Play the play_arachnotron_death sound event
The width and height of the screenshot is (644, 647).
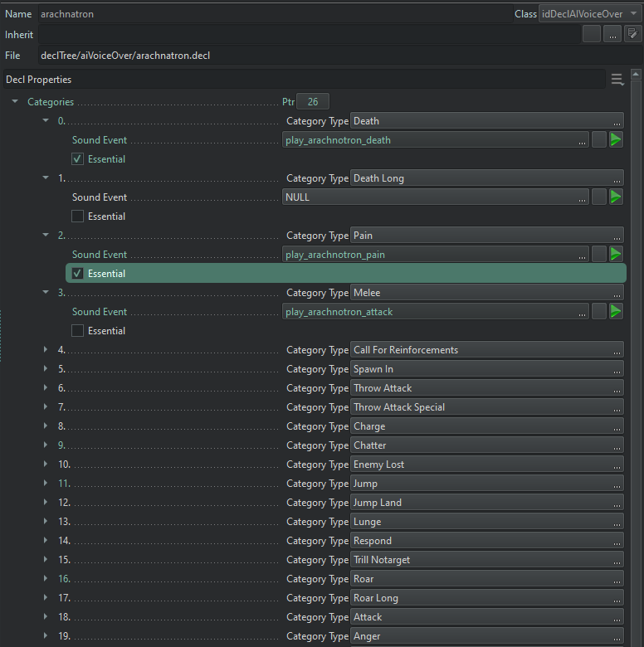[616, 140]
